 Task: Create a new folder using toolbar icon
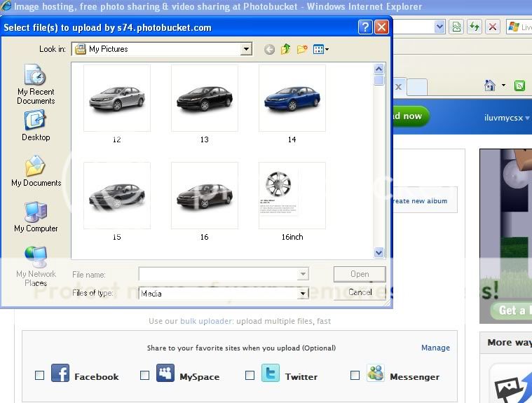pyautogui.click(x=302, y=49)
